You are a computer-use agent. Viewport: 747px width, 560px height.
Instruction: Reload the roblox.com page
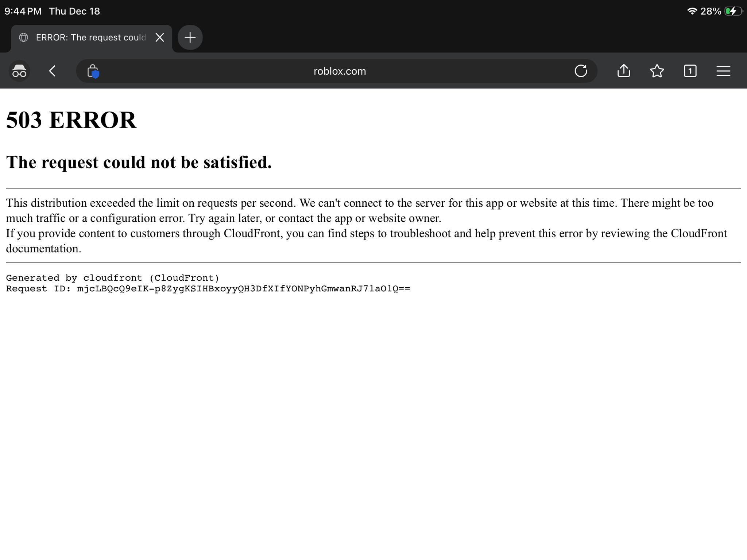581,71
